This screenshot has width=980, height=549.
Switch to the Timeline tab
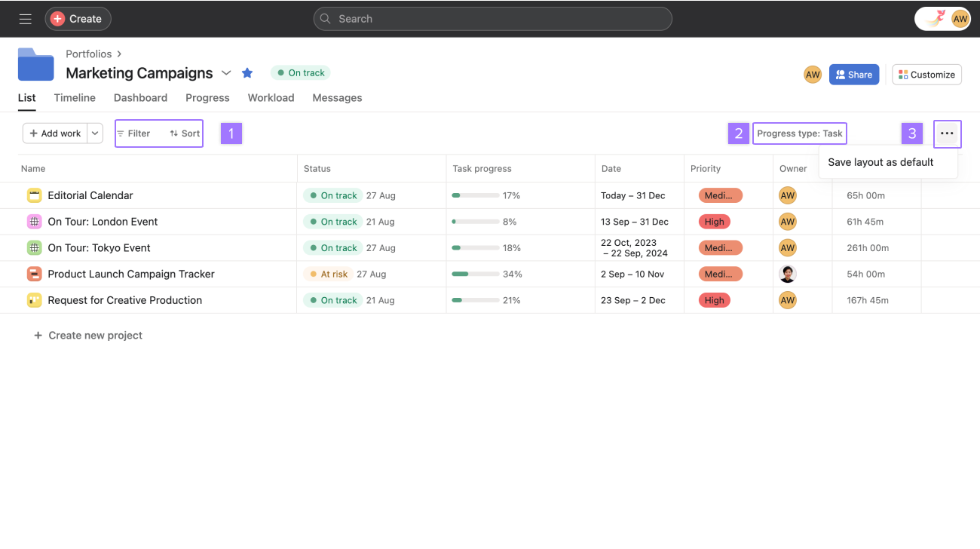click(x=74, y=97)
